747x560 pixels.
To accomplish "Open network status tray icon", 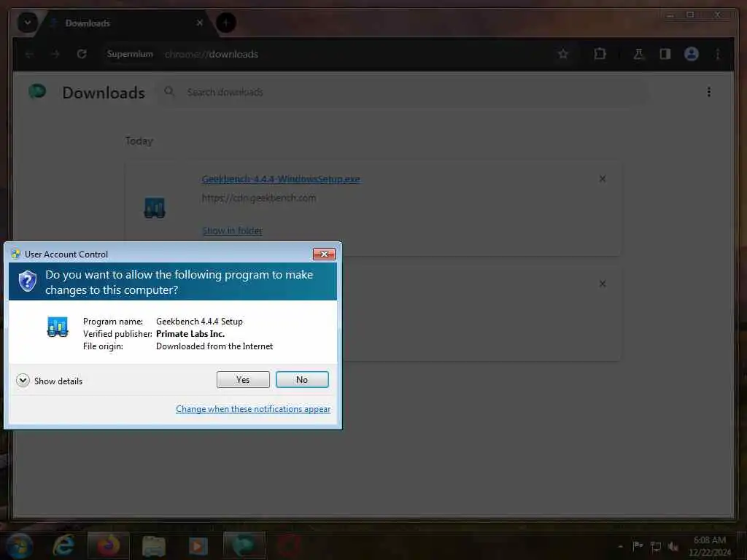I will 656,547.
